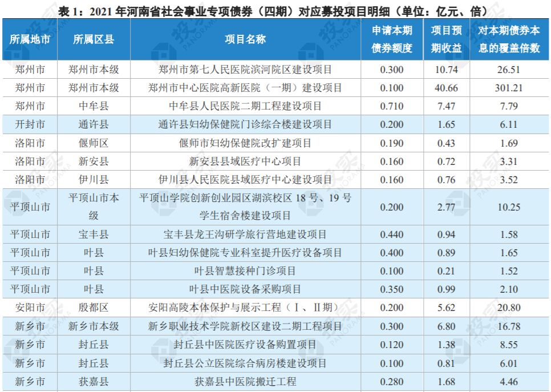Viewport: 551px width, 392px height.
Task: Click the coverage value 20.80
Action: [x=509, y=308]
